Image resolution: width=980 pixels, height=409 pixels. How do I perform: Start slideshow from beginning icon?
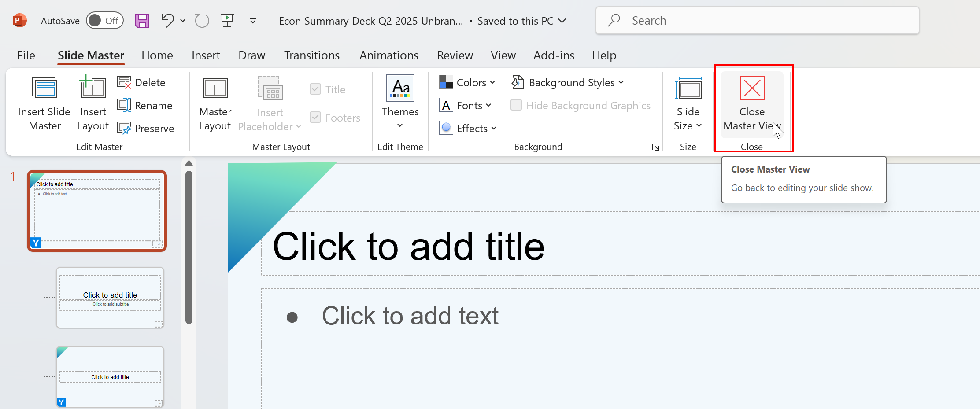[x=227, y=20]
